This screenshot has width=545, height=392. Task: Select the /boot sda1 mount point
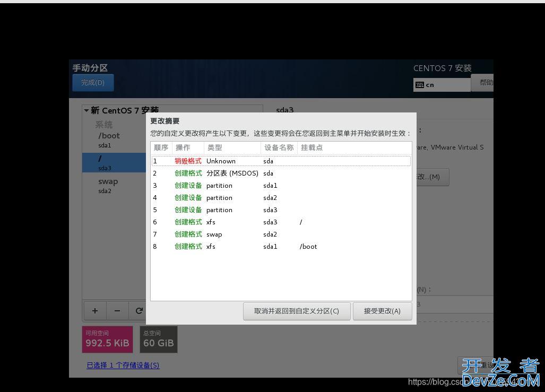(114, 140)
